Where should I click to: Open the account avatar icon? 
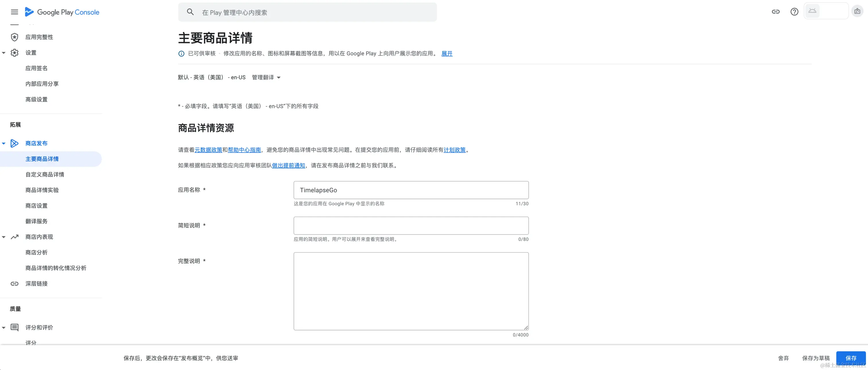pyautogui.click(x=857, y=11)
